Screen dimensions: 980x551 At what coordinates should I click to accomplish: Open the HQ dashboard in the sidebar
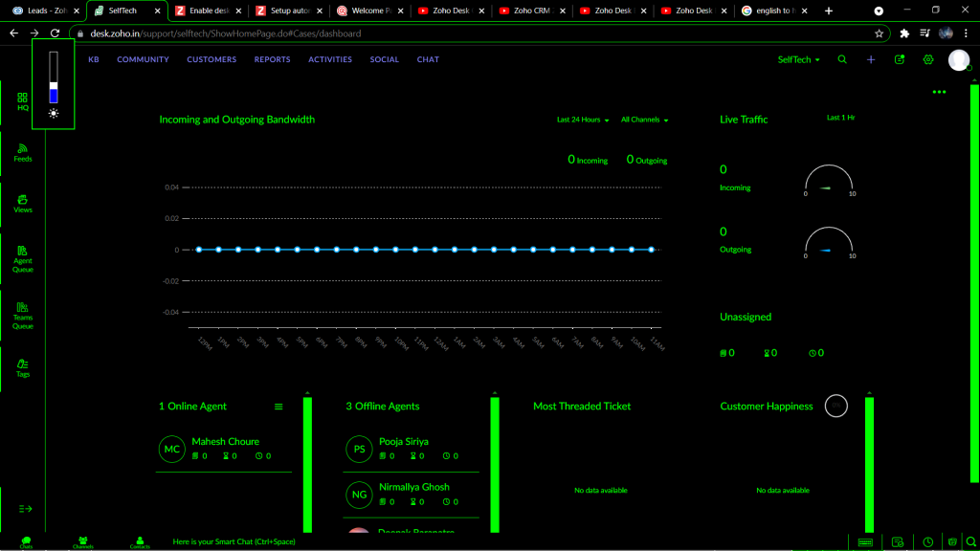[23, 101]
